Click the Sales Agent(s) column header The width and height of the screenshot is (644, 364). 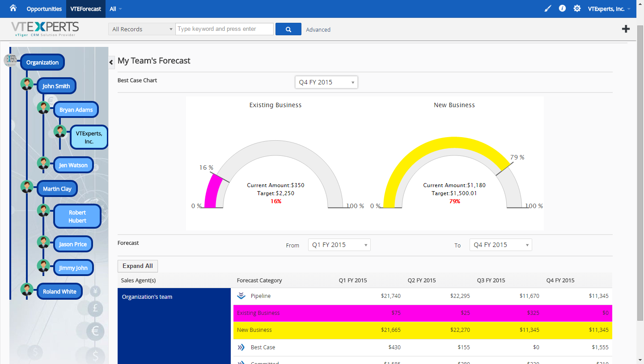click(x=139, y=280)
